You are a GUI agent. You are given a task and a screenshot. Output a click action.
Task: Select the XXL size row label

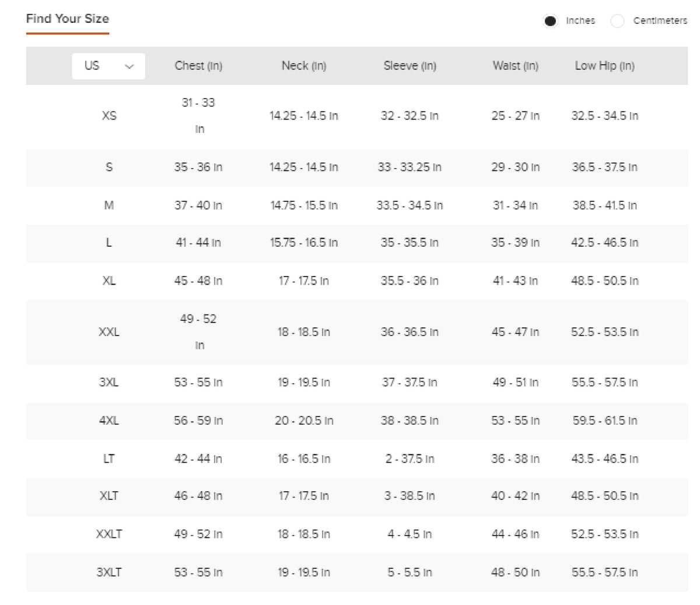(x=109, y=332)
